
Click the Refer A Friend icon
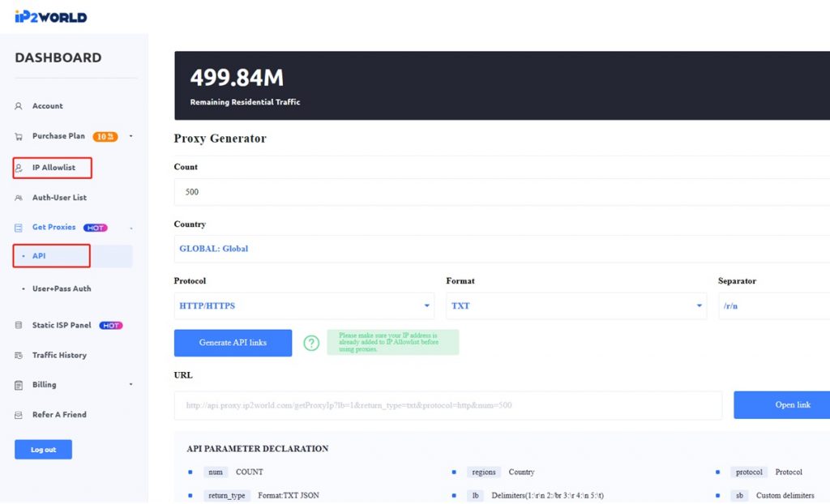19,415
